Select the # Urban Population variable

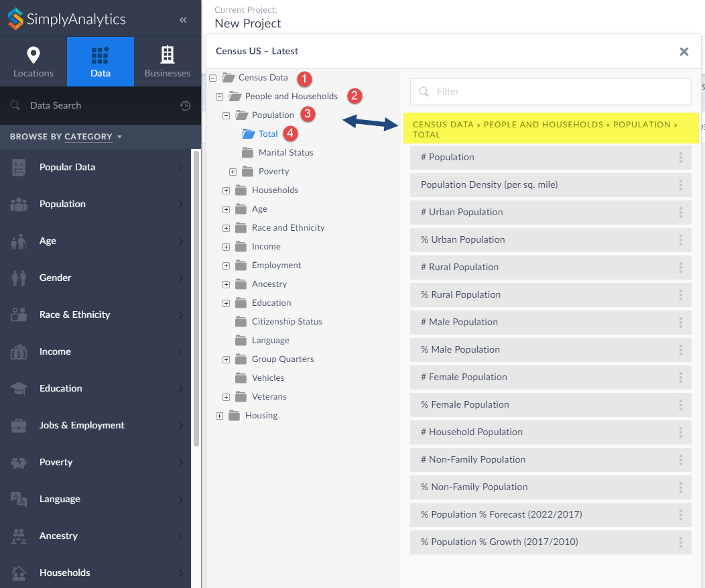pyautogui.click(x=550, y=213)
